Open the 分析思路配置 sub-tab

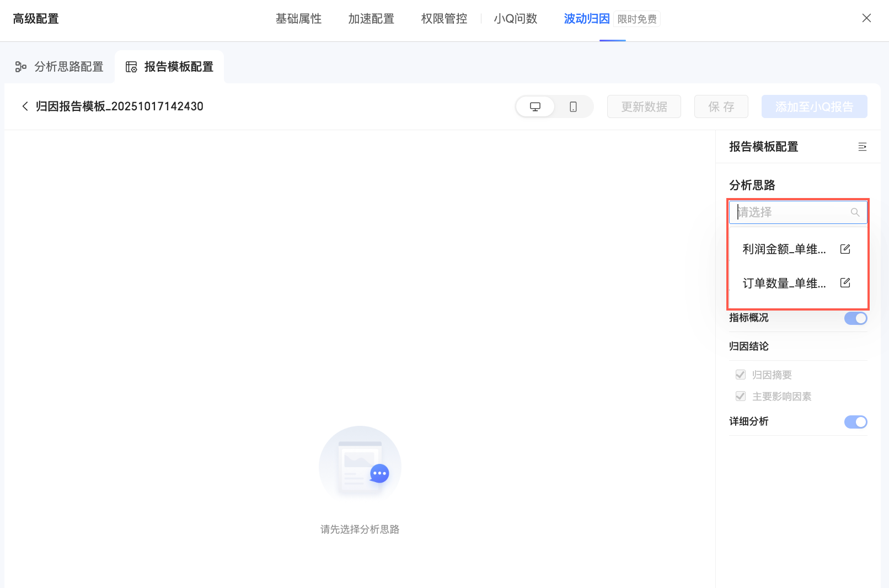pyautogui.click(x=59, y=67)
